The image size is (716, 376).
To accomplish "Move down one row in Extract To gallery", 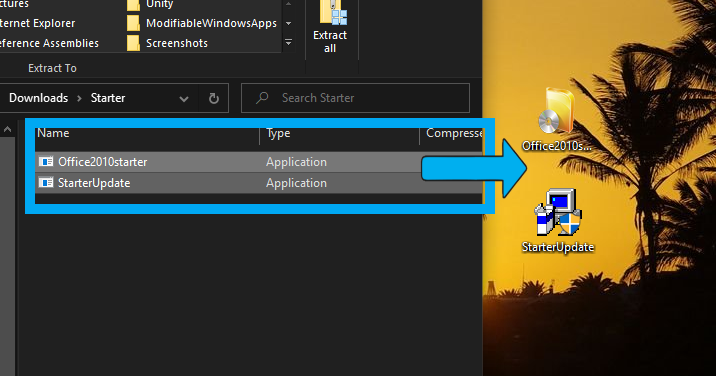I will (x=289, y=23).
